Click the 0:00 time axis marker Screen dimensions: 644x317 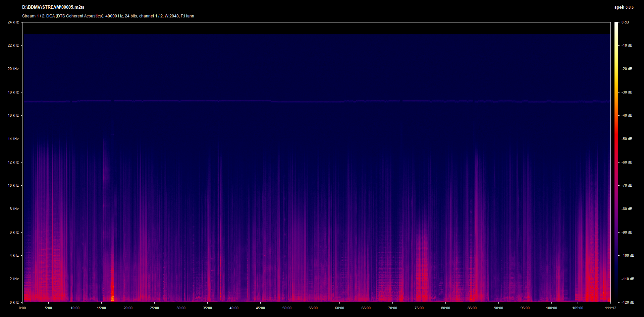22,308
